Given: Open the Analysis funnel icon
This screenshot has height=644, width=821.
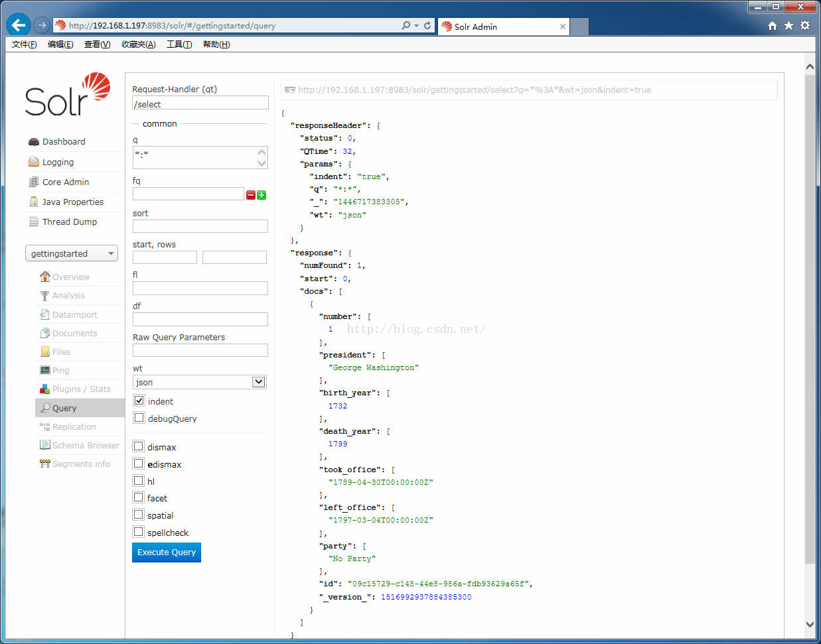Looking at the screenshot, I should click(44, 296).
